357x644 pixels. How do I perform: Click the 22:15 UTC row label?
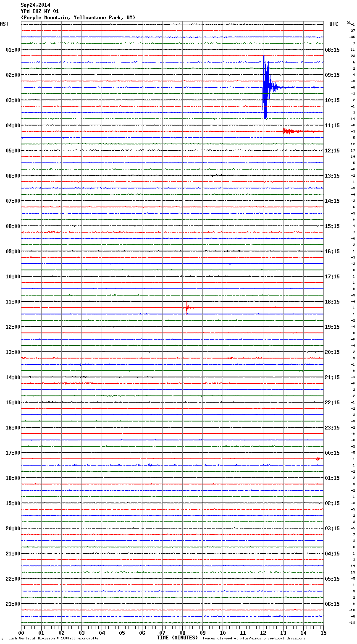click(332, 403)
